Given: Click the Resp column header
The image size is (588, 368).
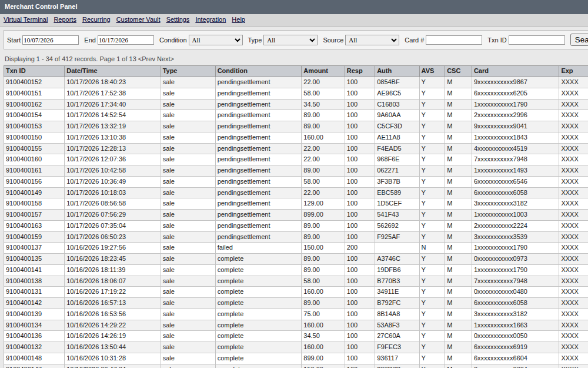Looking at the screenshot, I should click(360, 71).
